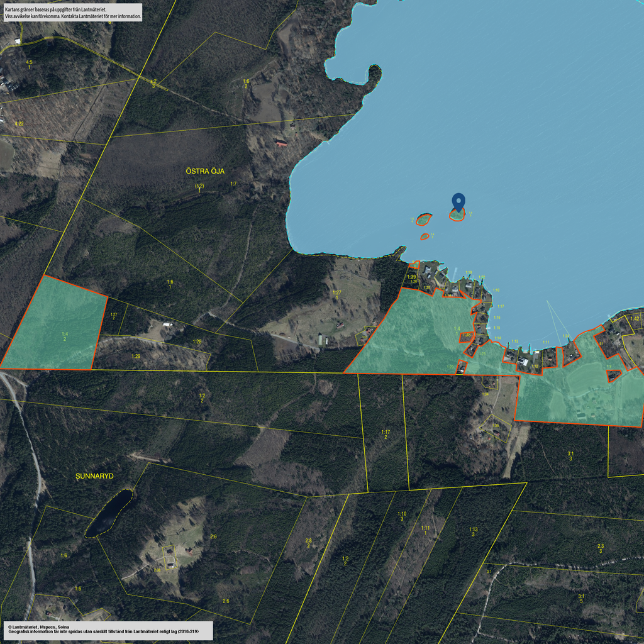This screenshot has height=644, width=644.
Task: Click the blue location pin marker
Action: tap(459, 201)
